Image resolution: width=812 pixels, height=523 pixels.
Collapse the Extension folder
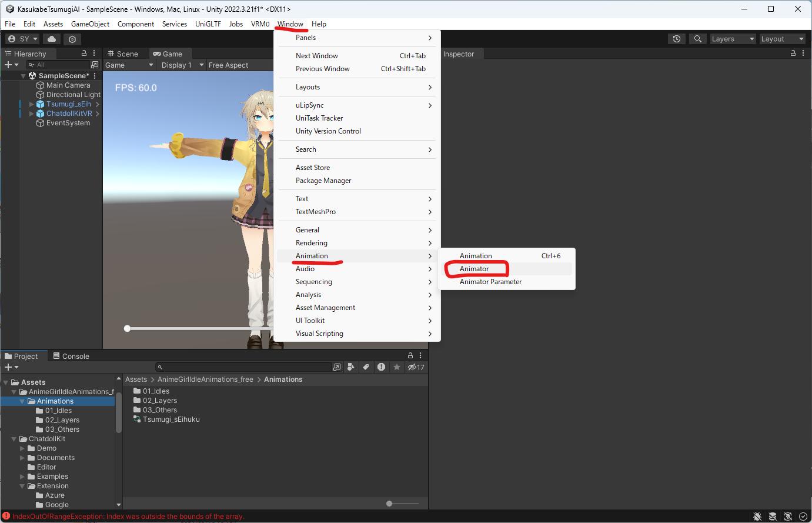click(22, 486)
